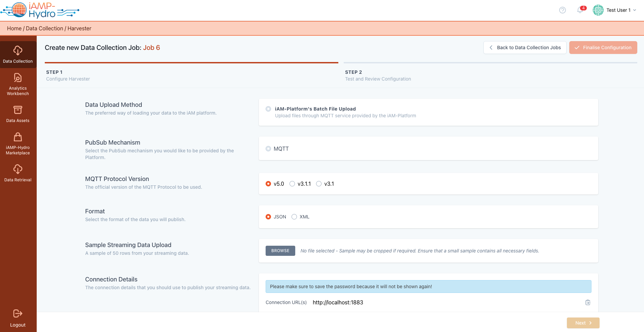Image resolution: width=644 pixels, height=332 pixels.
Task: Select MQTT protocol version v3.1
Action: tap(319, 184)
